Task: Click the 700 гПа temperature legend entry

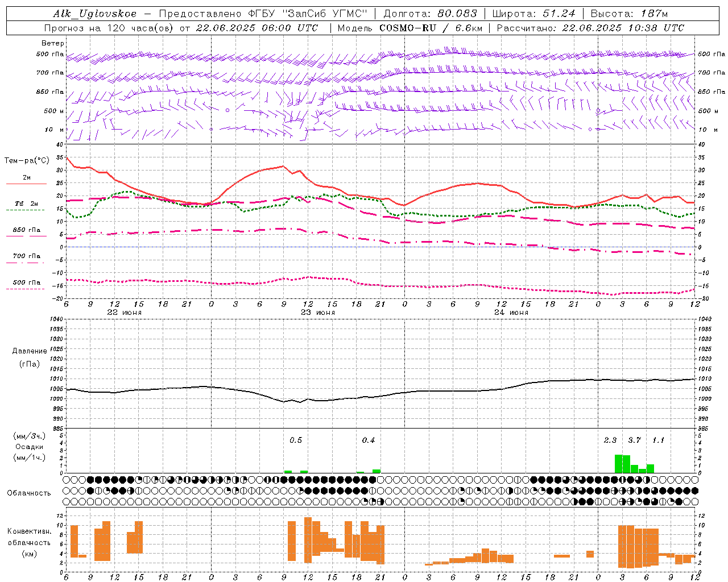Action: [27, 256]
